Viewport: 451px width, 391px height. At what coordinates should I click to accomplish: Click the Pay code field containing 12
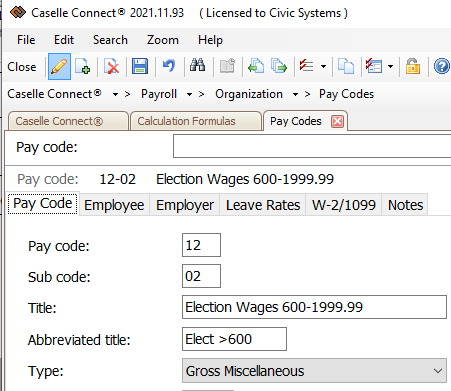pyautogui.click(x=201, y=245)
